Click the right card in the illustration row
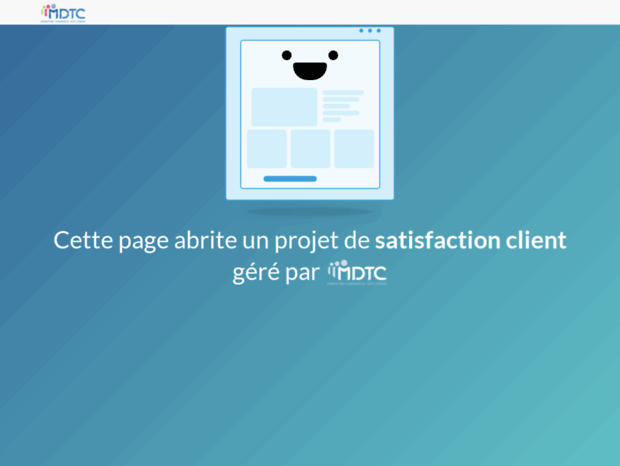This screenshot has width=620, height=466. coord(353,148)
